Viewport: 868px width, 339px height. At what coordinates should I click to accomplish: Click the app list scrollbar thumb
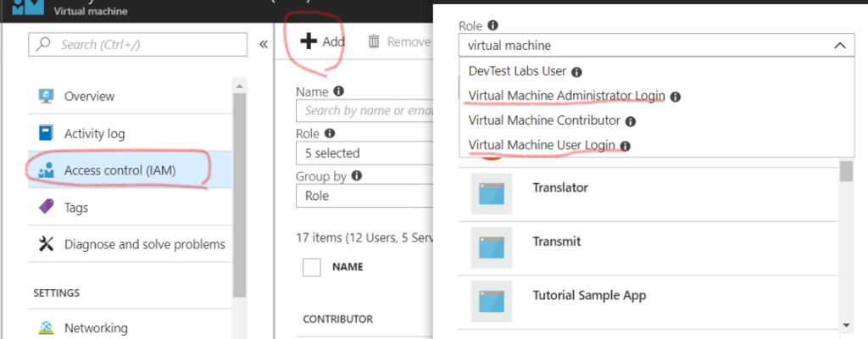pyautogui.click(x=846, y=171)
